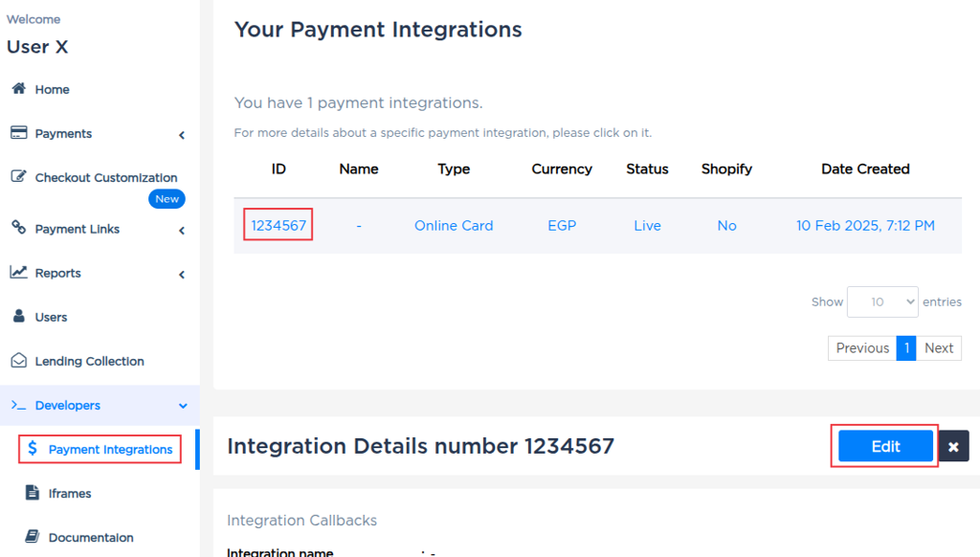Click the Iframes file icon
The image size is (980, 557).
tap(32, 493)
